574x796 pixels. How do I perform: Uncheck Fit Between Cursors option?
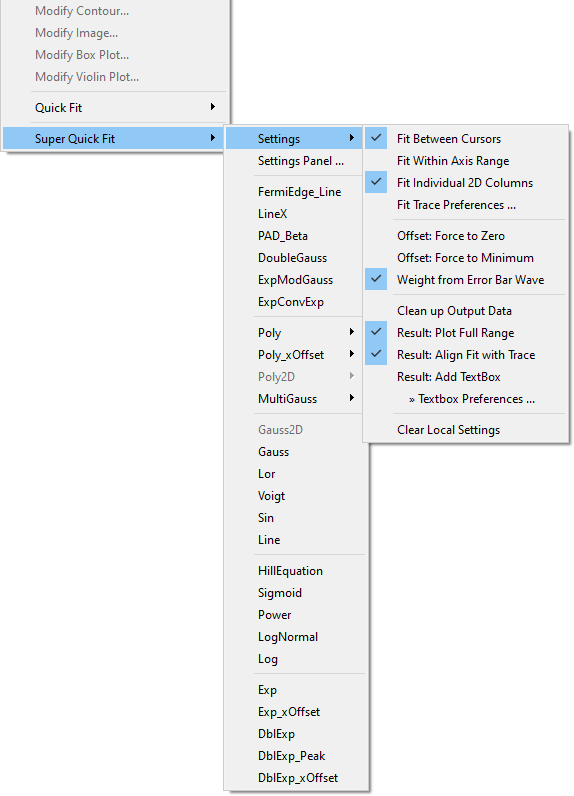465,139
